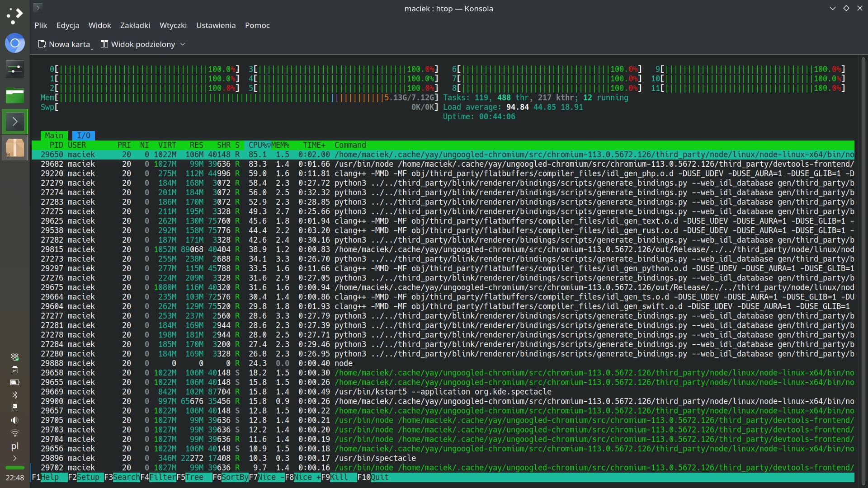Expand the Widok podzielony dropdown chevron
868x488 pixels.
183,44
